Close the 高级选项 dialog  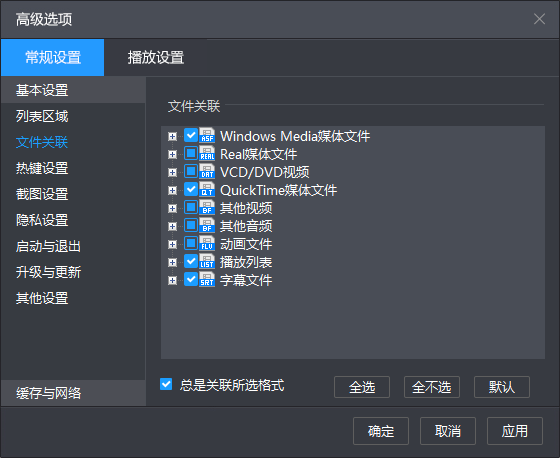click(539, 19)
